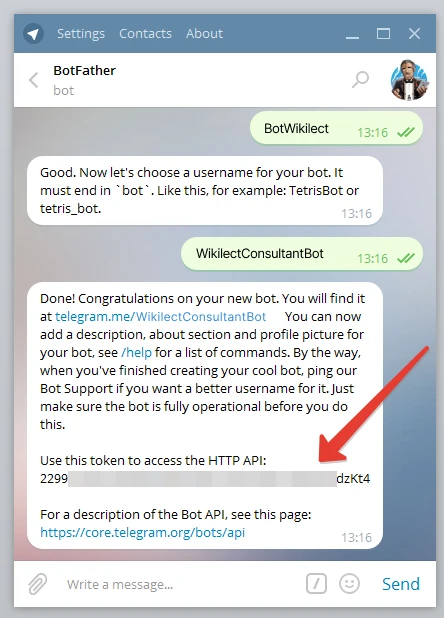Open the Settings menu
Screen dimensions: 444x618
pos(81,34)
